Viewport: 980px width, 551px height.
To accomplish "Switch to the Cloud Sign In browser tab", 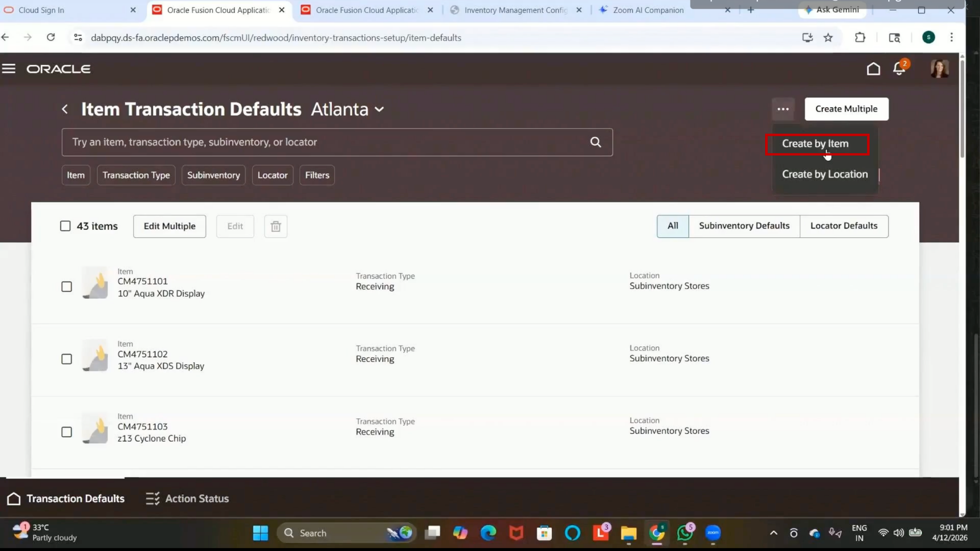I will (x=71, y=10).
